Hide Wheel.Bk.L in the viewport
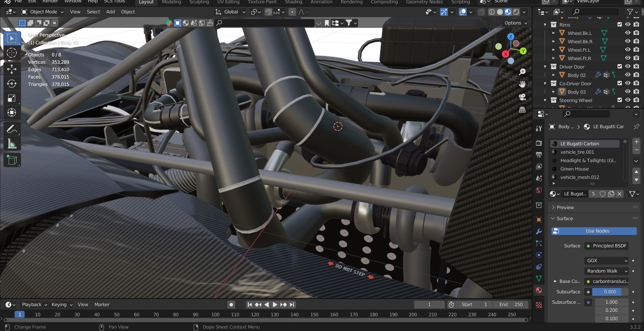Screen dimensions: 644x331 [628, 33]
